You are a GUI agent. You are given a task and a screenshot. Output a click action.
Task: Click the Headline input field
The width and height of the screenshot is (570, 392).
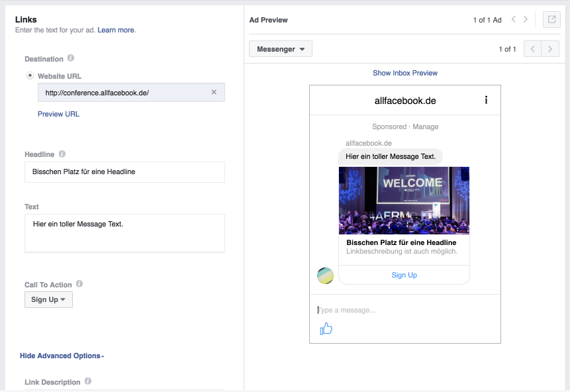point(124,172)
